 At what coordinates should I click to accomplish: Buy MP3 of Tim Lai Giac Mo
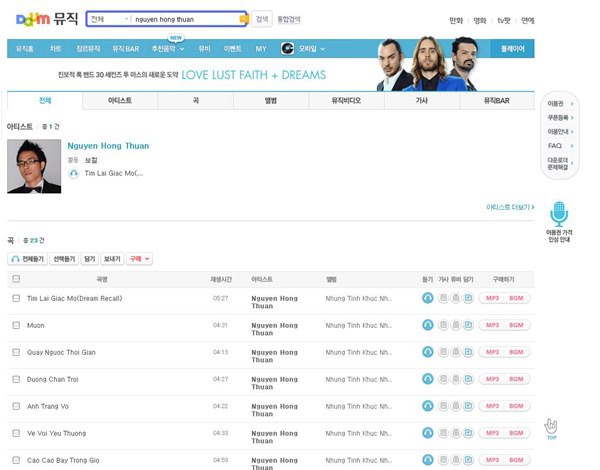point(492,298)
